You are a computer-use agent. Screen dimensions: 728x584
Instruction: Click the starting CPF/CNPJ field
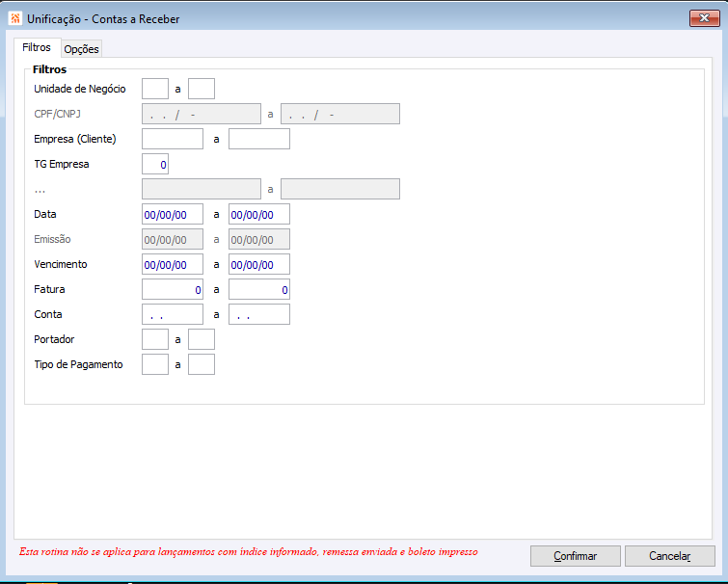point(202,114)
